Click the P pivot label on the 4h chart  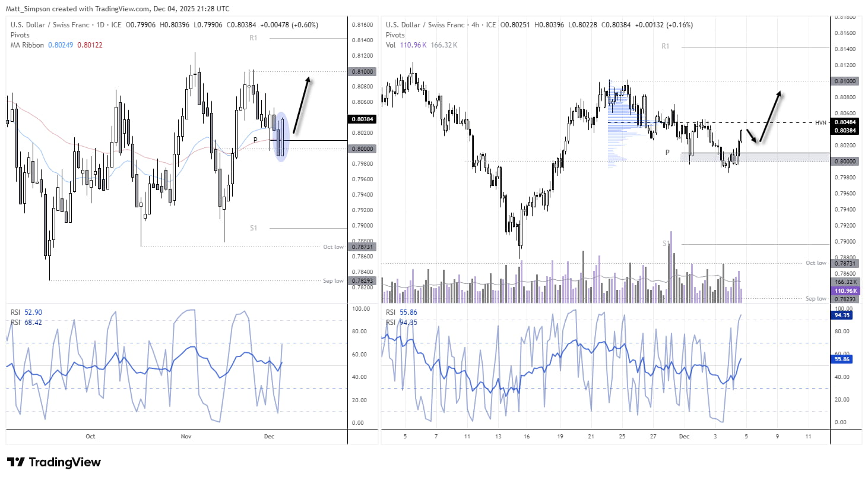[x=667, y=152]
